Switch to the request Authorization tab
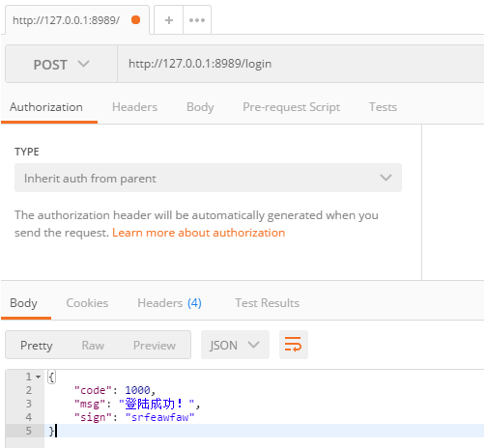Screen dimensions: 486x448 coord(46,107)
